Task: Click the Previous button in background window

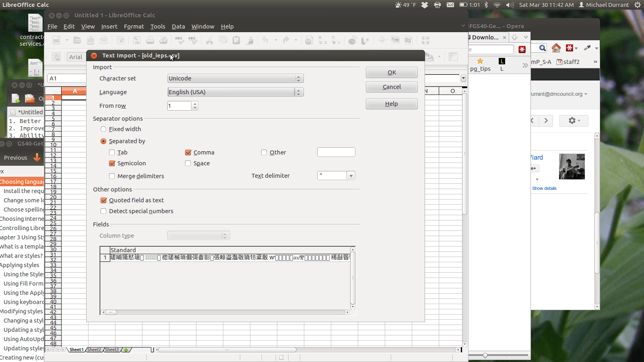Action: click(16, 158)
